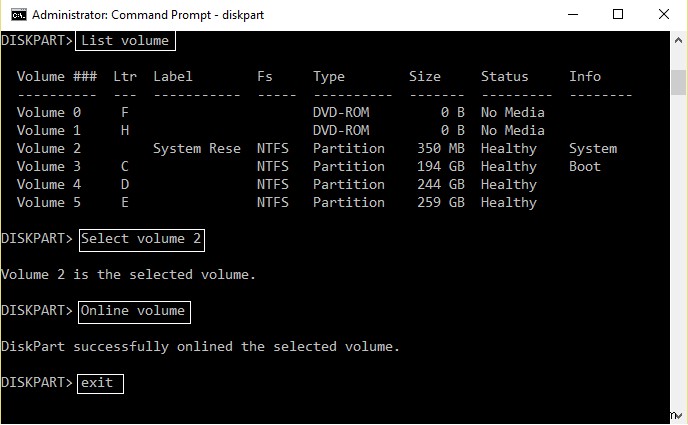Click the 'Online volume' command text
Viewport: 688px width, 425px height.
(x=133, y=310)
